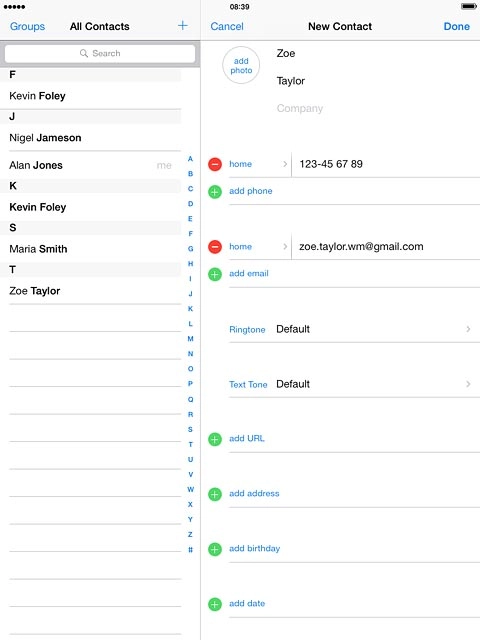The image size is (480, 640).
Task: Tap green plus beside add date
Action: click(215, 604)
